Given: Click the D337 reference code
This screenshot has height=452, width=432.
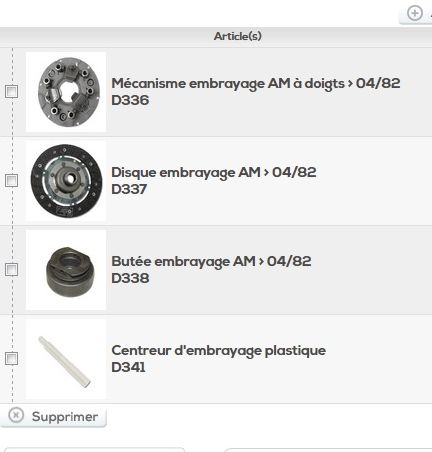Looking at the screenshot, I should tap(129, 189).
